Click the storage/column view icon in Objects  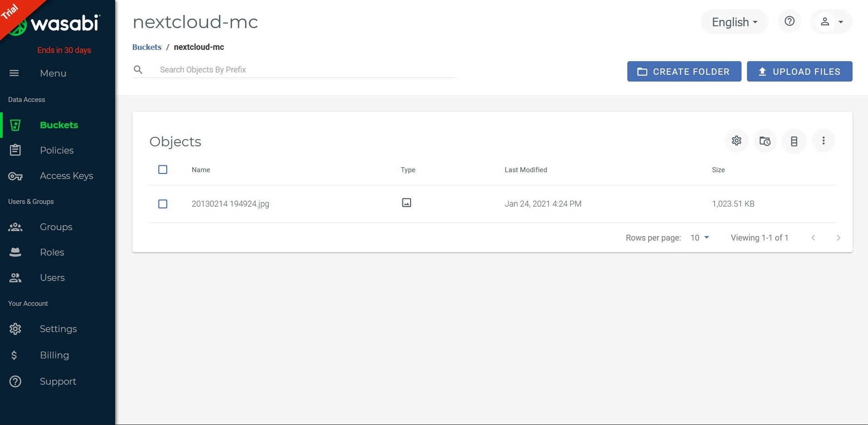794,141
